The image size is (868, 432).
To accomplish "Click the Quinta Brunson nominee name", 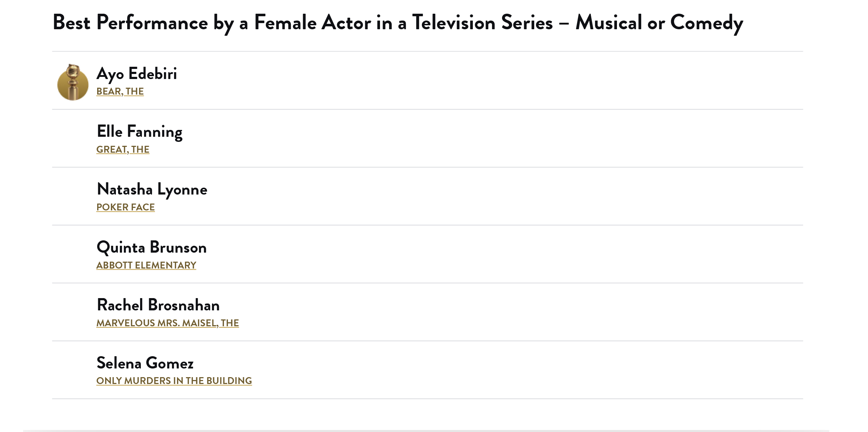I will click(152, 248).
